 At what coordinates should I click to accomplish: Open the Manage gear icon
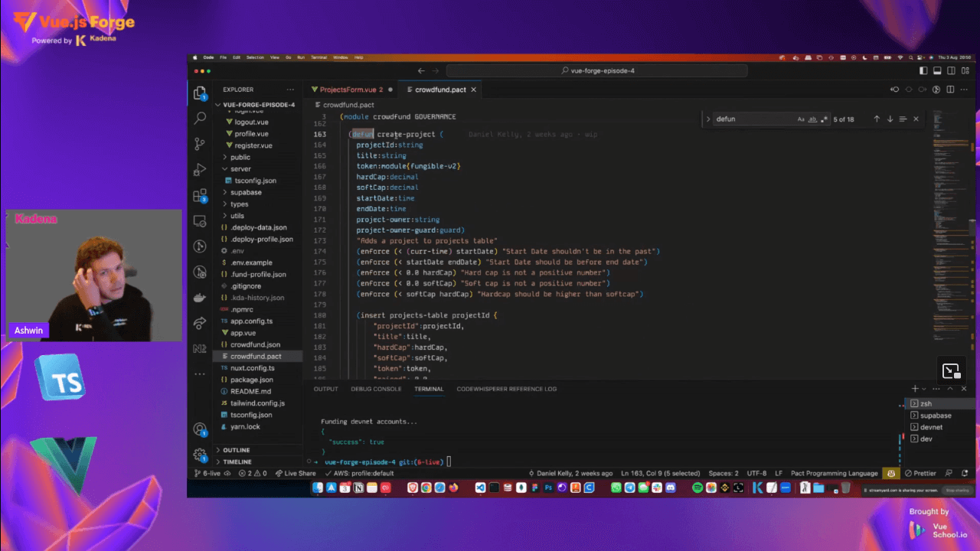[200, 454]
